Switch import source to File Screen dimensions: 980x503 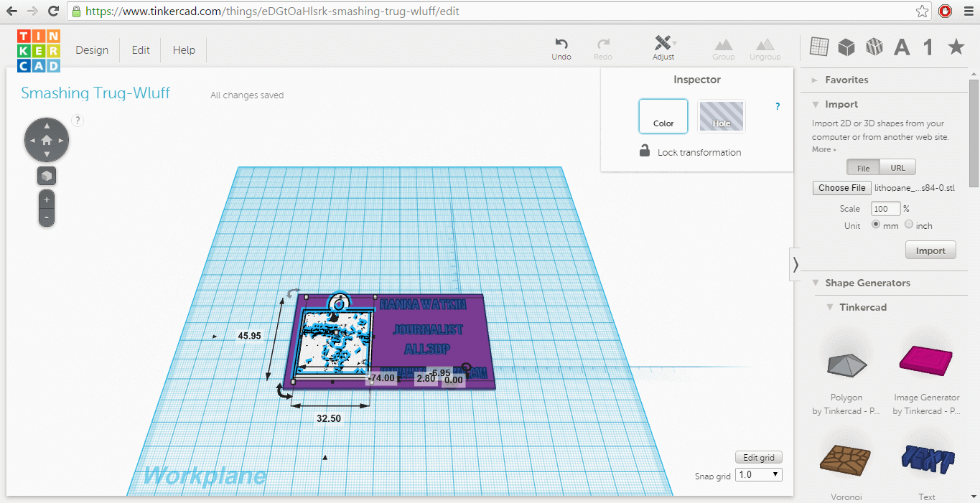[x=863, y=168]
